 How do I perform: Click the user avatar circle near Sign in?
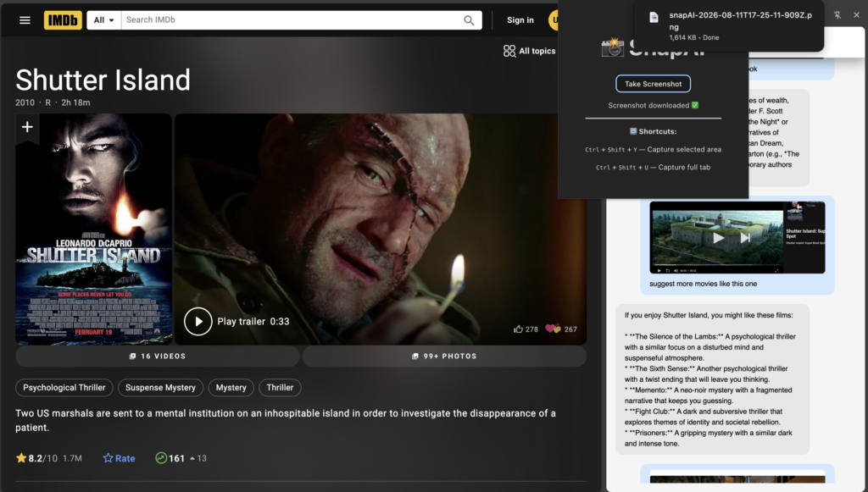[554, 20]
